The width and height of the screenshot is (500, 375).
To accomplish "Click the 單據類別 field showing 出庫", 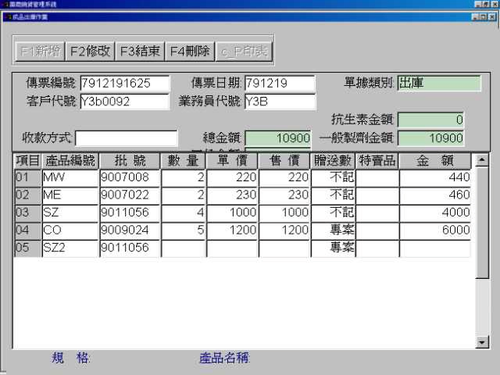I will 439,83.
